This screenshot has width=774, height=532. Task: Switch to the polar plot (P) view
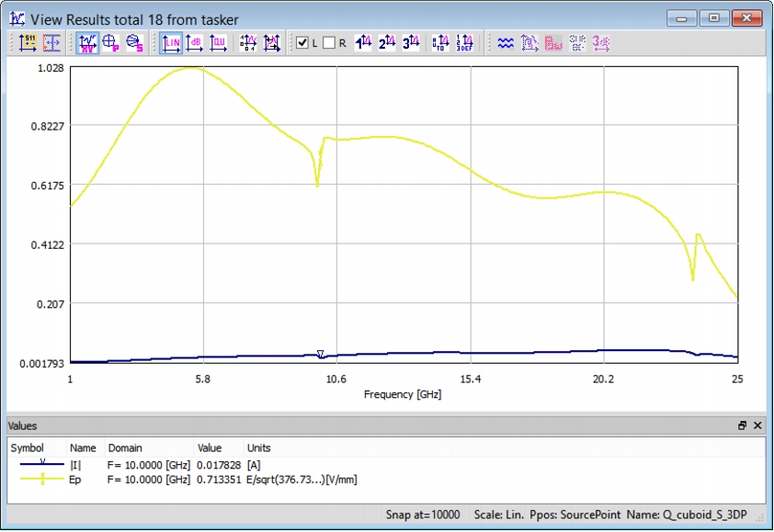click(x=110, y=43)
